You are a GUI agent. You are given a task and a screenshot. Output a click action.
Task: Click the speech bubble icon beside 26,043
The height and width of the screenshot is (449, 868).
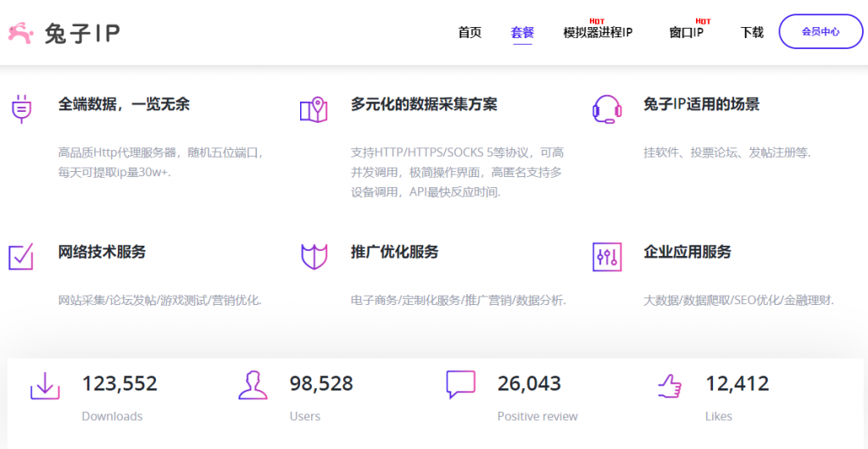coord(460,385)
